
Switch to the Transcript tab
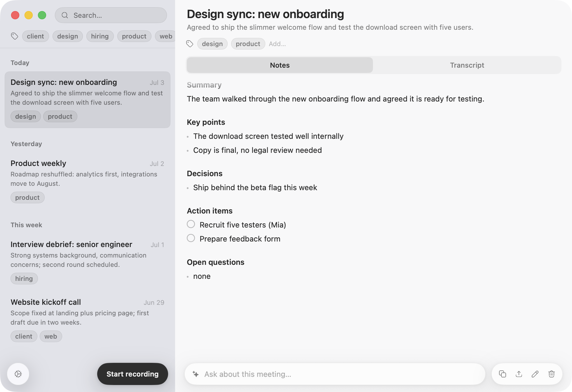click(x=467, y=65)
